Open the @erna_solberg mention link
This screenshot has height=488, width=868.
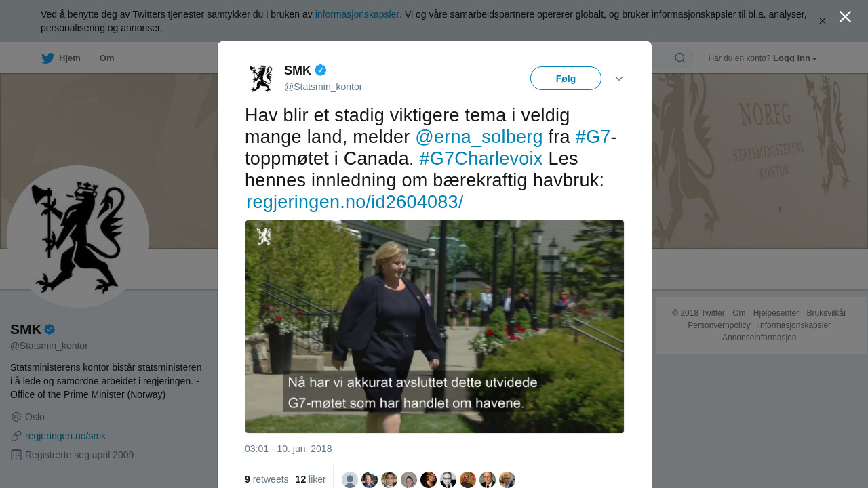click(x=479, y=137)
